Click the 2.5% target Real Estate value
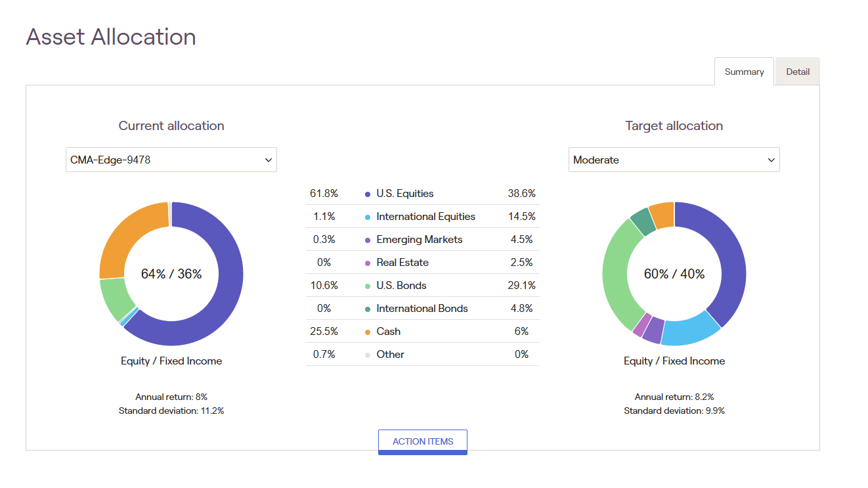The image size is (868, 488). pos(522,263)
